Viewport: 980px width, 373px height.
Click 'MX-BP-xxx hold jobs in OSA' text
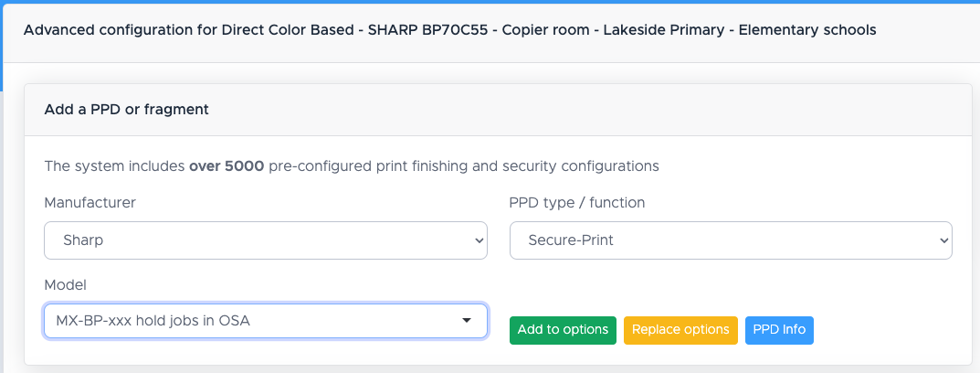(153, 321)
